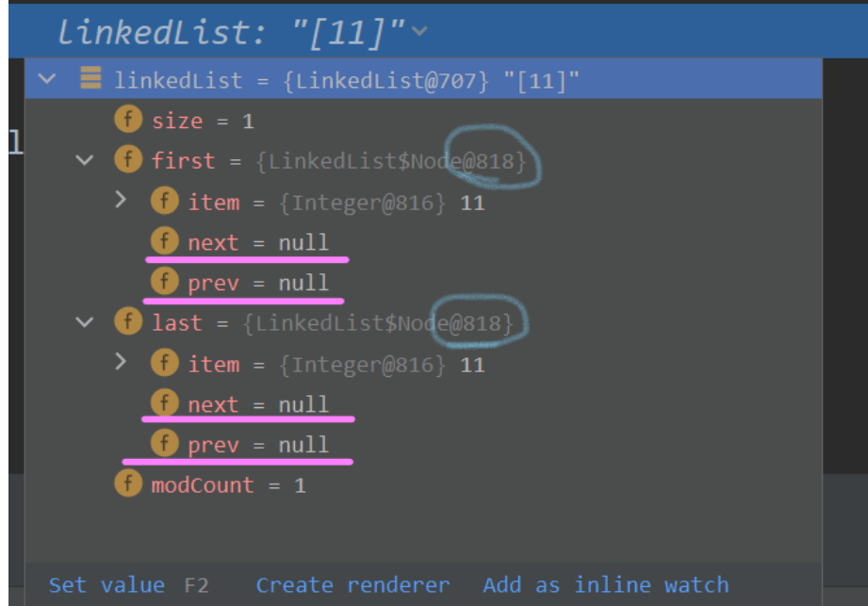The height and width of the screenshot is (606, 868).
Task: Click the Set value link
Action: click(x=106, y=585)
